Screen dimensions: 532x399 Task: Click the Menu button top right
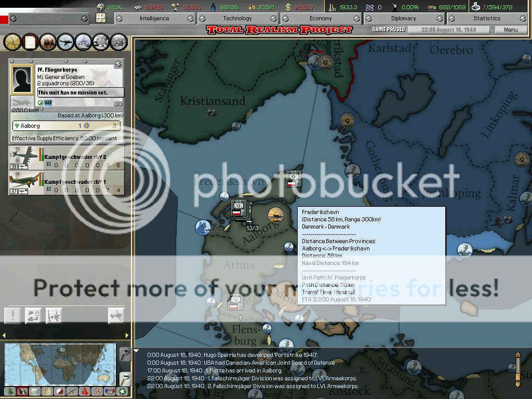click(x=510, y=30)
